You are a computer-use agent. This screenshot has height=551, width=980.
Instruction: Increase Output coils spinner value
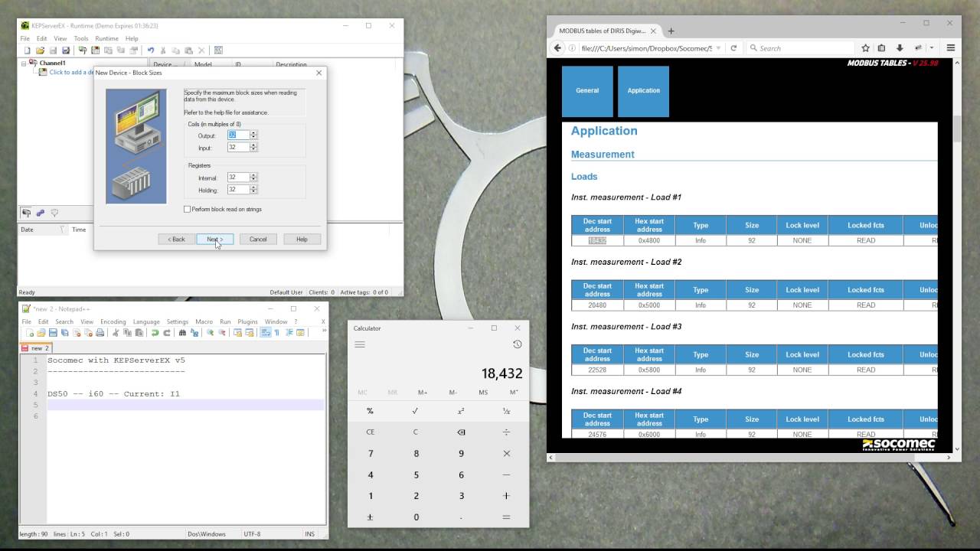pyautogui.click(x=253, y=132)
